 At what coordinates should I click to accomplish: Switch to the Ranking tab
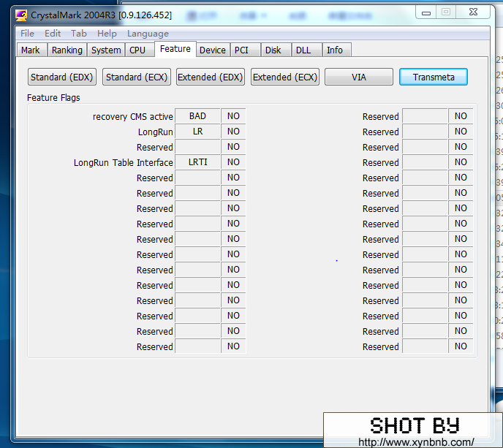(67, 50)
